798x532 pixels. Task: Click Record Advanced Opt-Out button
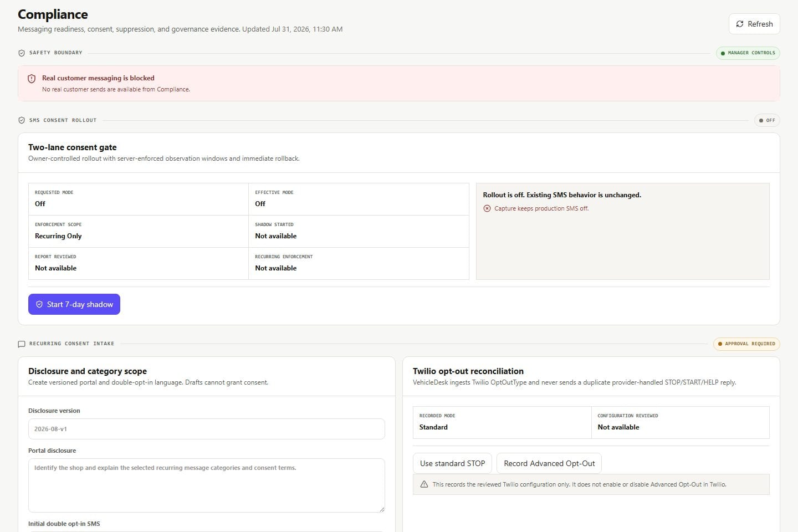click(549, 463)
